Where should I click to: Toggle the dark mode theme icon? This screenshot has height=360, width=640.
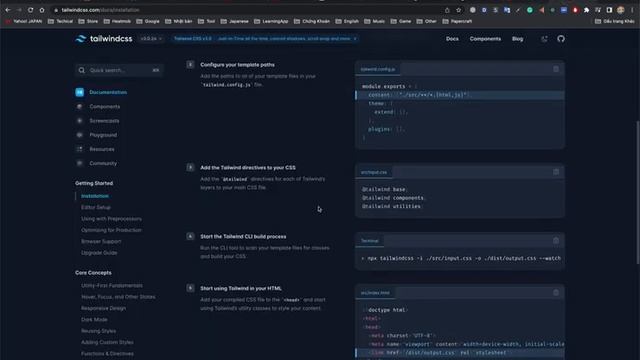544,39
